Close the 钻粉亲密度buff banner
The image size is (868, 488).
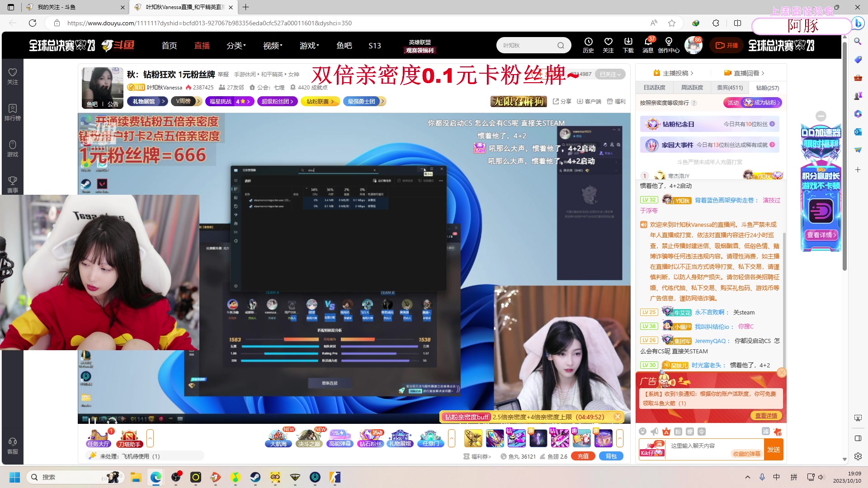pyautogui.click(x=618, y=417)
